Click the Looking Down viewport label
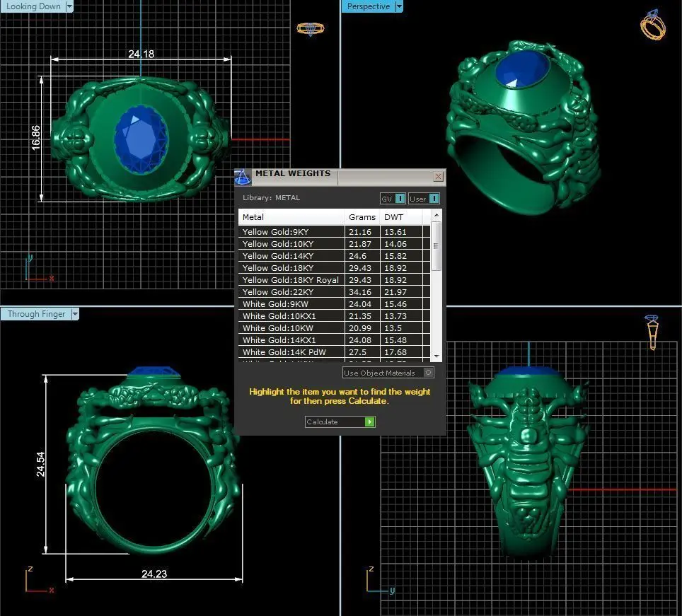The height and width of the screenshot is (616, 682). point(33,6)
